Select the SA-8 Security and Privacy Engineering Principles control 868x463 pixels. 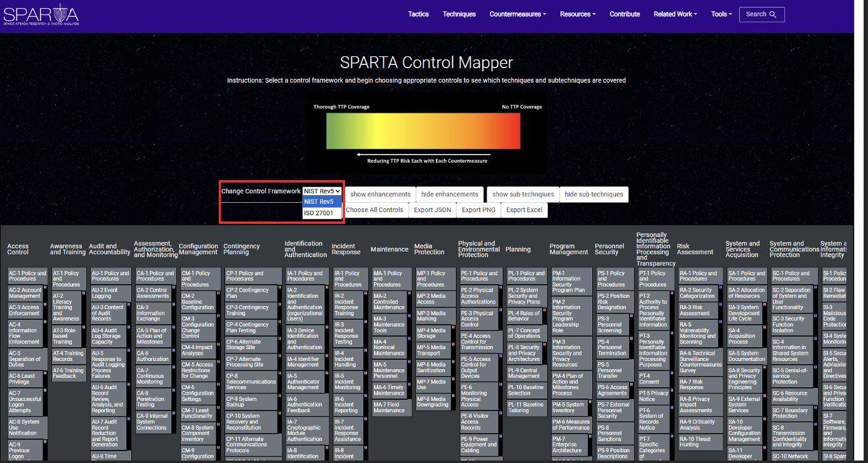745,379
